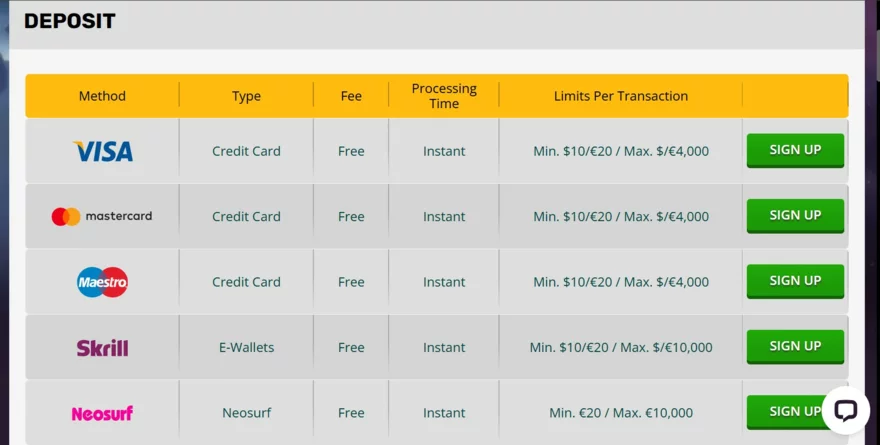The height and width of the screenshot is (445, 880).
Task: Click the Fee column header
Action: [x=351, y=96]
